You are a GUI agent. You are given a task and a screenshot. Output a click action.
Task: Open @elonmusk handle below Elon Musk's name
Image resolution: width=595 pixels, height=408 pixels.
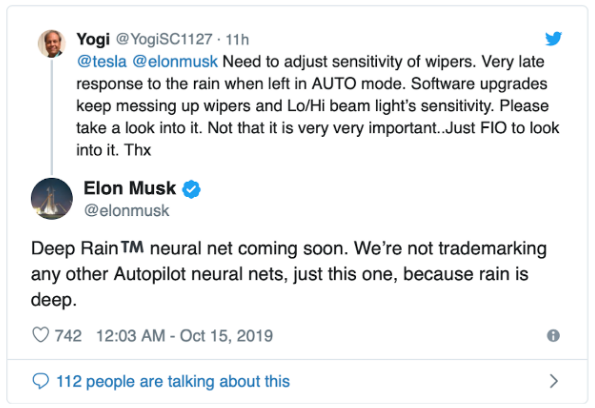click(127, 211)
